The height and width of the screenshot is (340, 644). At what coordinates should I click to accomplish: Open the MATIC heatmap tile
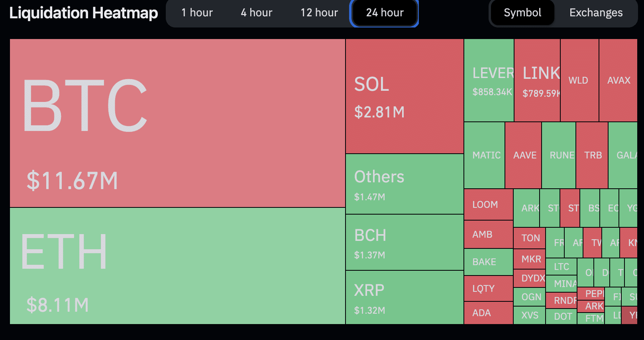pyautogui.click(x=485, y=155)
